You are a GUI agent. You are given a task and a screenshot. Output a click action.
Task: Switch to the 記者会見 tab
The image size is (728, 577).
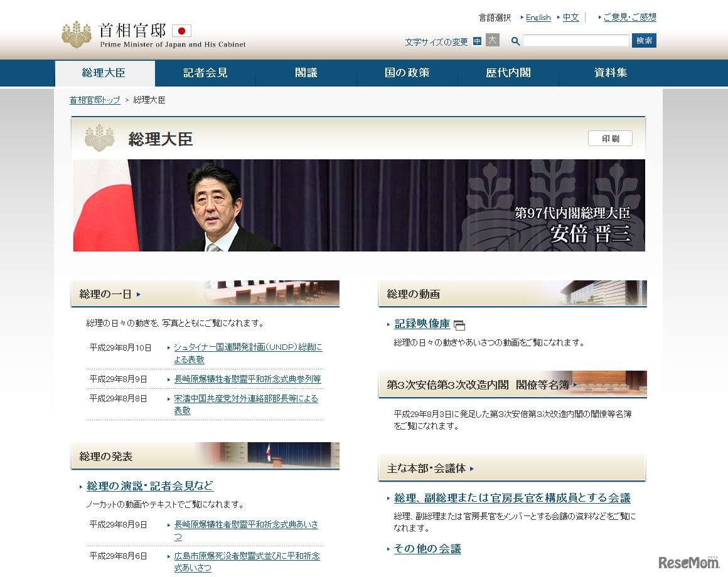pos(205,73)
